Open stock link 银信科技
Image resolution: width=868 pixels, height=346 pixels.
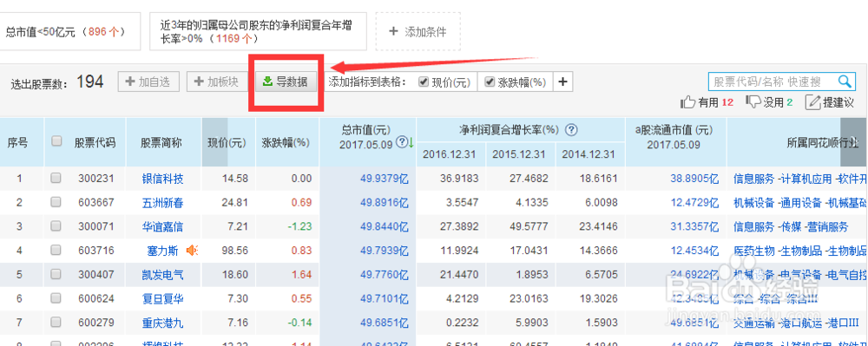(x=163, y=180)
